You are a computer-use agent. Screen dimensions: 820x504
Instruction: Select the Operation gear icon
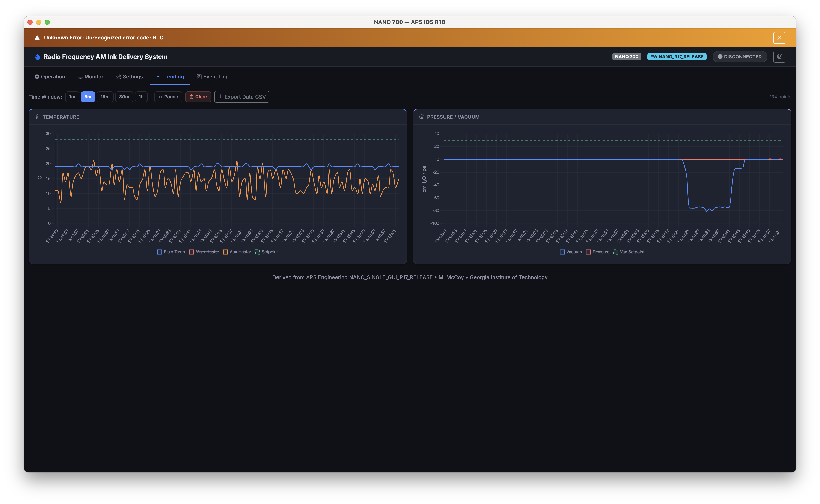pos(37,76)
